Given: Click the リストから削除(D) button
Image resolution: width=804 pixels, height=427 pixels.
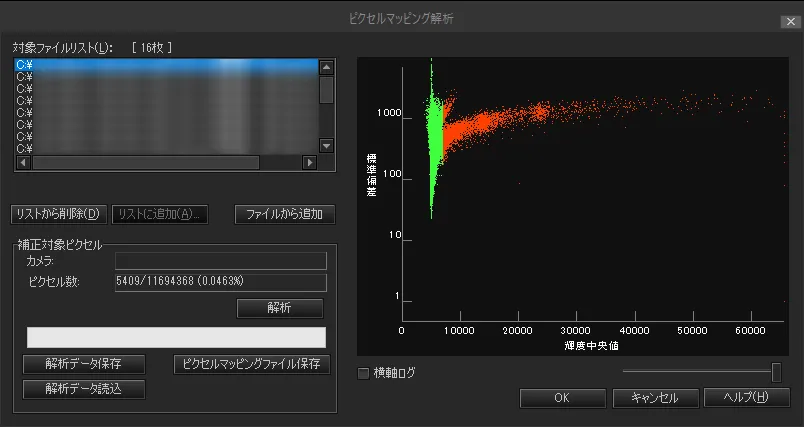Looking at the screenshot, I should pyautogui.click(x=58, y=214).
